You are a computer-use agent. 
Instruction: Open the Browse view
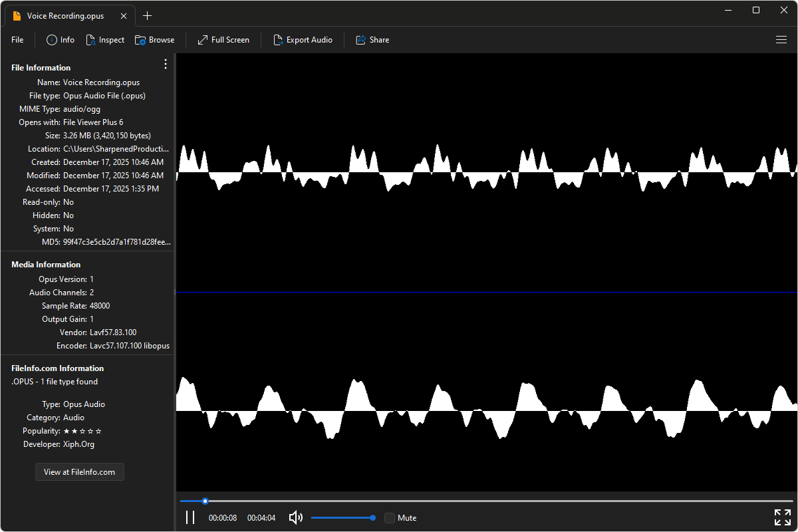click(155, 39)
